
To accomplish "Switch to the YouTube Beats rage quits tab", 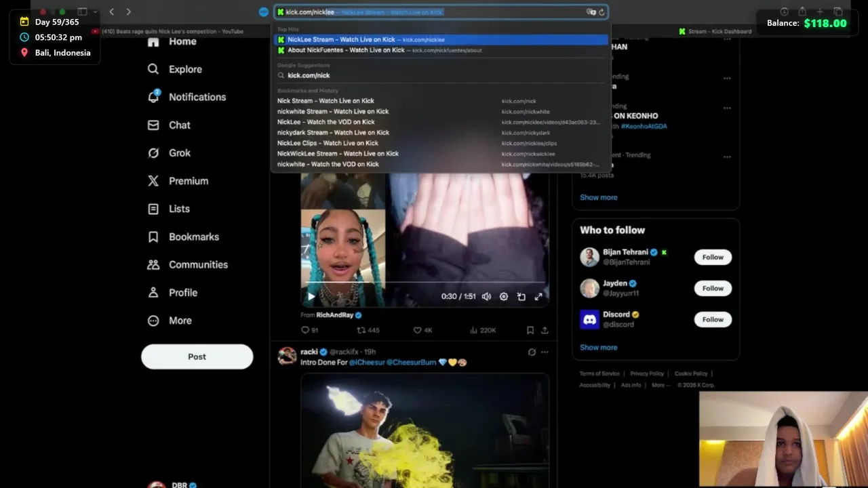I will click(x=168, y=31).
